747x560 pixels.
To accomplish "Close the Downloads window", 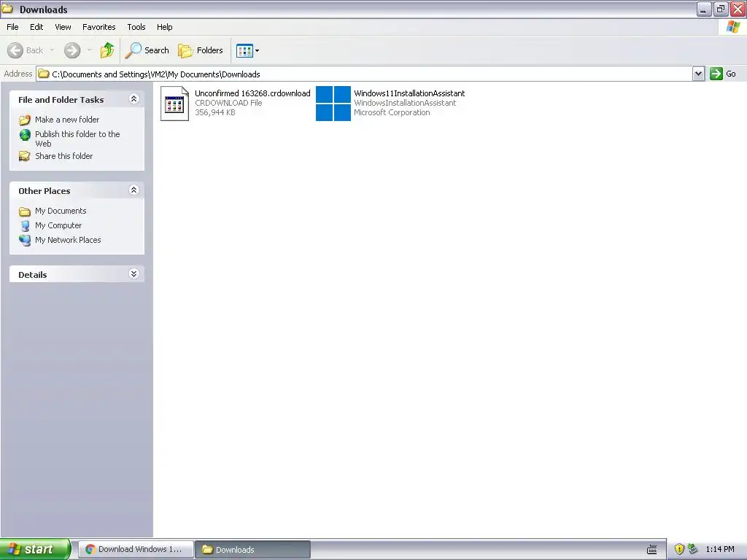I will tap(738, 9).
